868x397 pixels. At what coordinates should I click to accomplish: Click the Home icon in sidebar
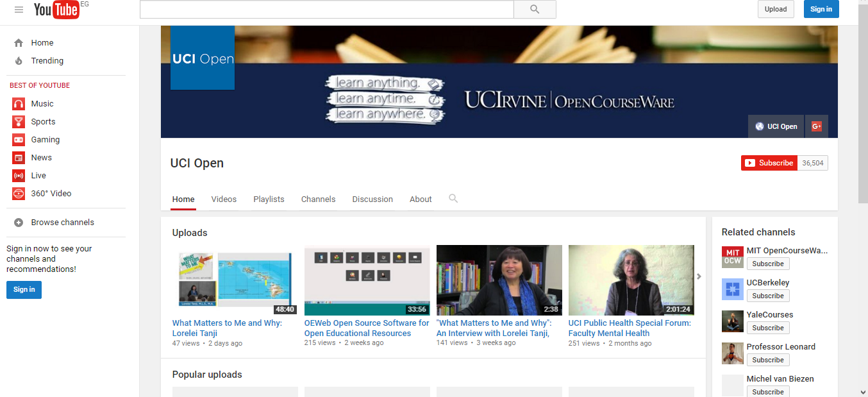pos(19,43)
